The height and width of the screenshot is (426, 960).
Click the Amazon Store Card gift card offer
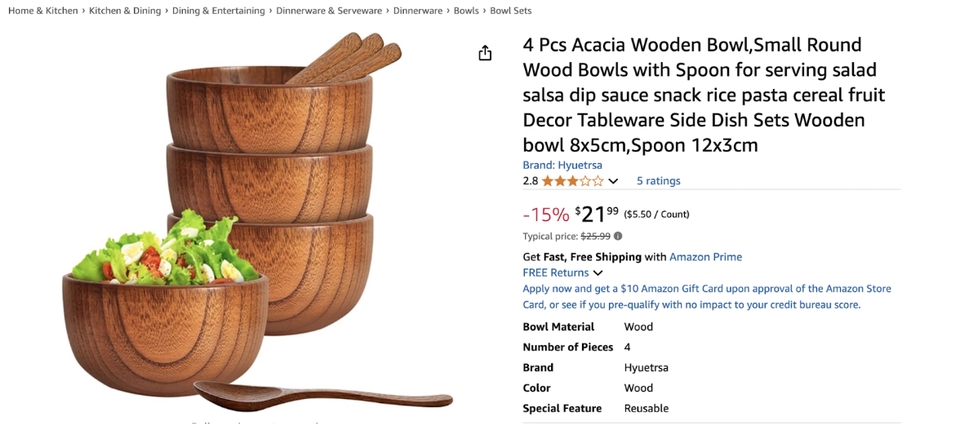(706, 296)
